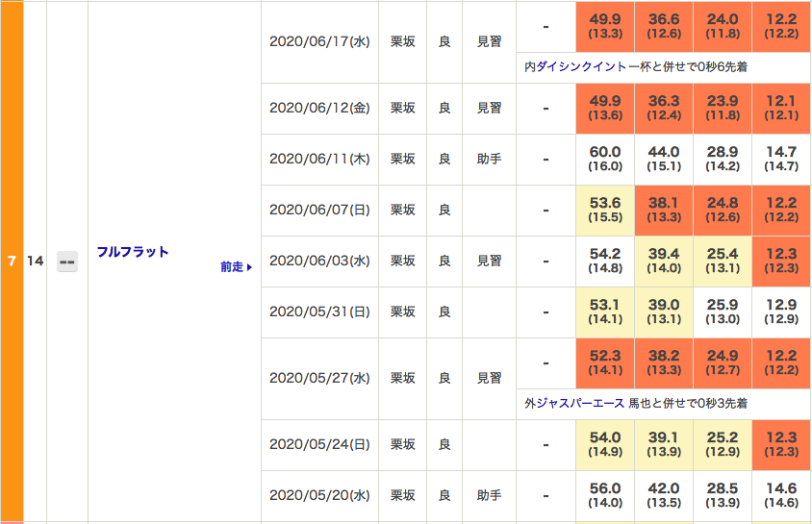This screenshot has height=524, width=812.
Task: Select the 2020/05/31(日) date cell
Action: (x=319, y=312)
